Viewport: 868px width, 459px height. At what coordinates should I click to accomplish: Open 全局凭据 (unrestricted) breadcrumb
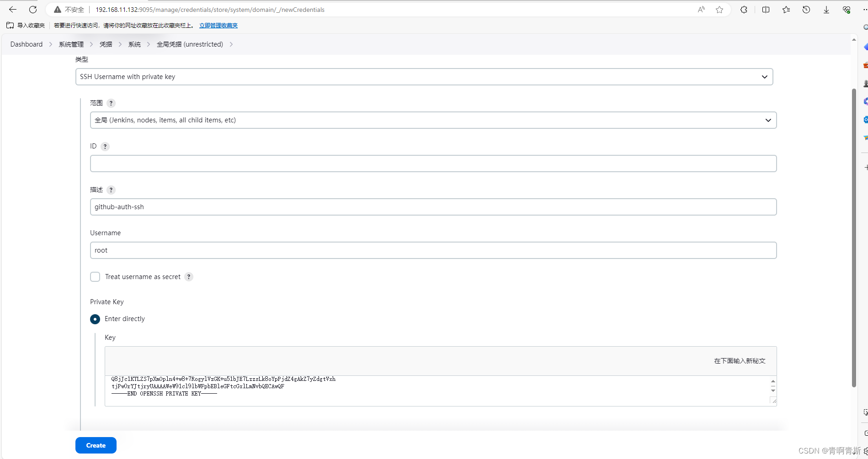tap(190, 44)
